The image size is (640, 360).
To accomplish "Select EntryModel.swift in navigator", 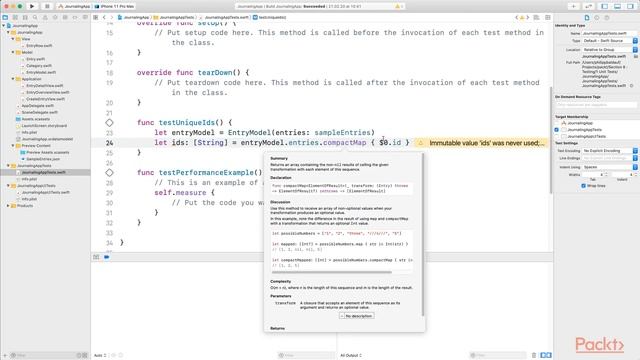I will (41, 72).
